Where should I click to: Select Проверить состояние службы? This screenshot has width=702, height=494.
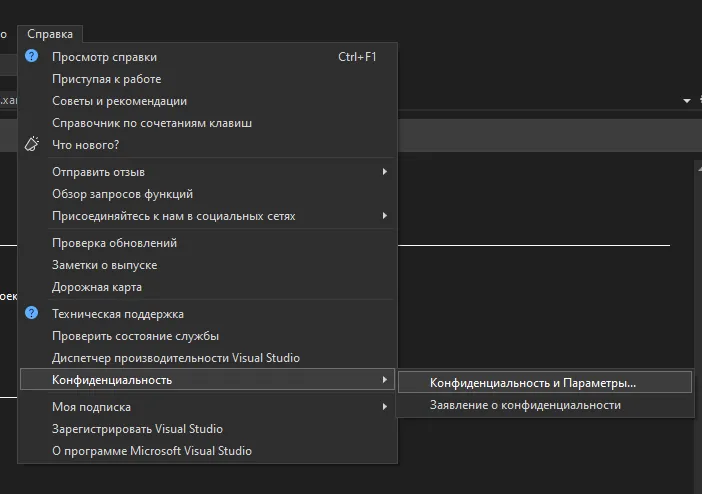tap(207, 335)
